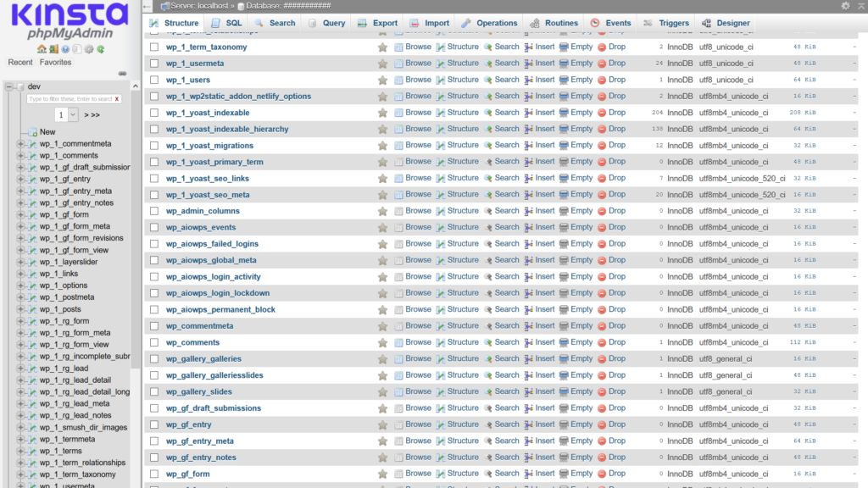Click the table filter input field
This screenshot has height=488, width=868.
[x=70, y=99]
